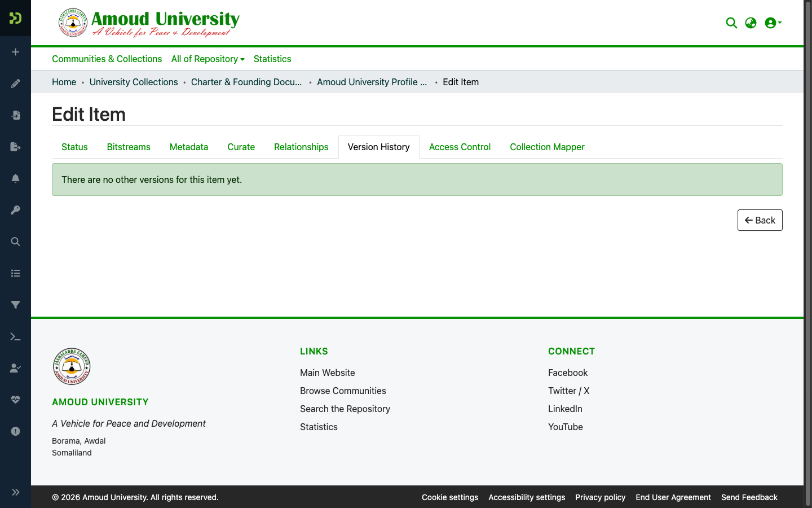Image resolution: width=812 pixels, height=508 pixels.
Task: Open the Curation Task filter icon in the sidebar
Action: tap(15, 305)
